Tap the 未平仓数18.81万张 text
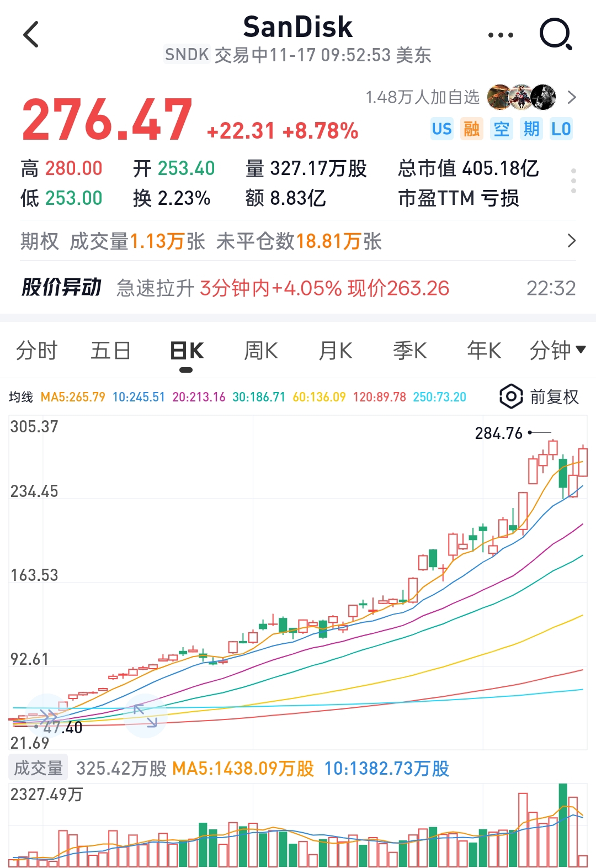Image resolution: width=596 pixels, height=868 pixels. (x=299, y=241)
